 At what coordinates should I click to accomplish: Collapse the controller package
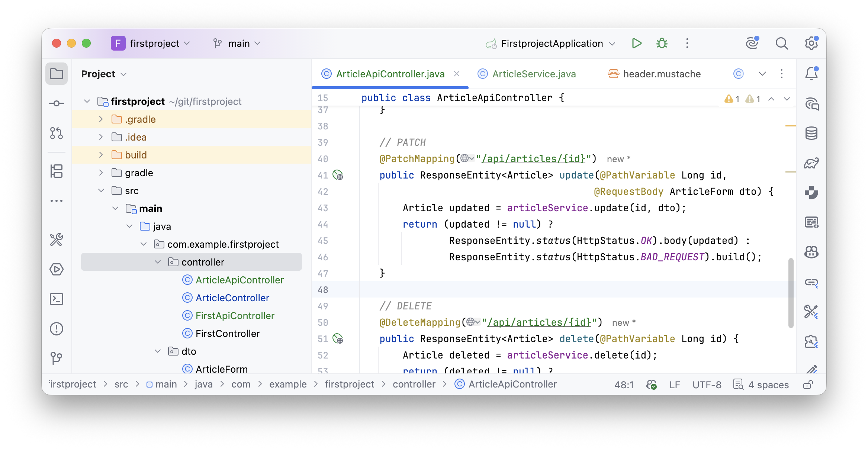point(158,262)
